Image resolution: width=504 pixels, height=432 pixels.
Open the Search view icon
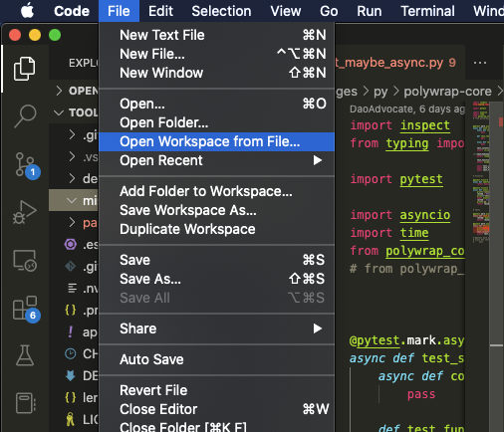(25, 116)
